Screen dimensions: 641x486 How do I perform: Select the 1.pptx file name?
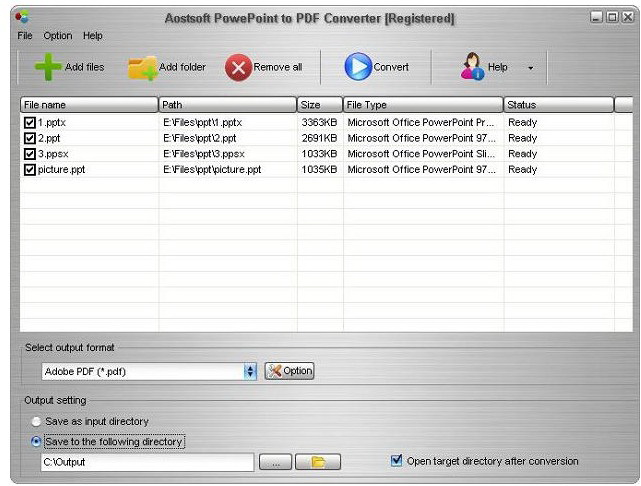coord(52,122)
